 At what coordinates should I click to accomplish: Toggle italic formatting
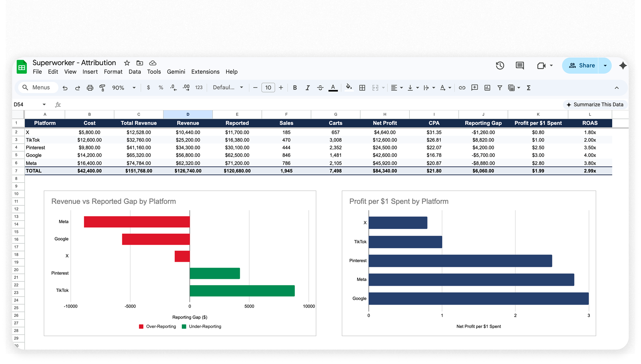[308, 88]
